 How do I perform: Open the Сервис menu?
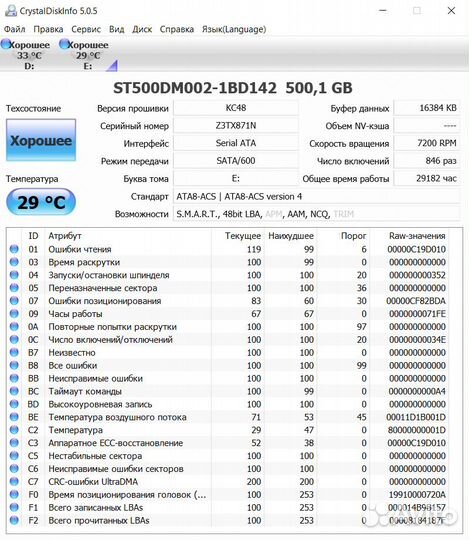click(x=86, y=29)
